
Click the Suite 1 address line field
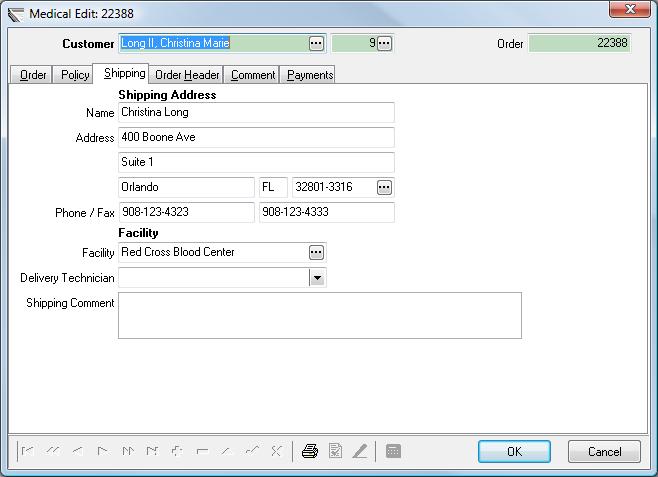(x=256, y=162)
